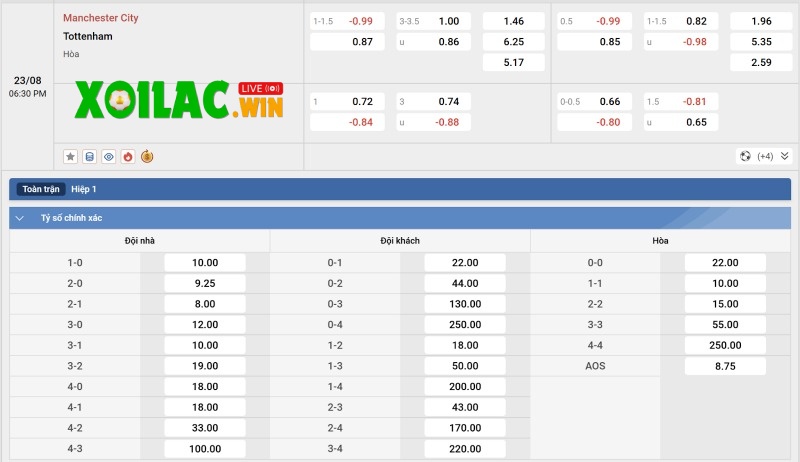The height and width of the screenshot is (462, 800).
Task: Collapse the Tỷ số chính xác section
Action: point(19,218)
